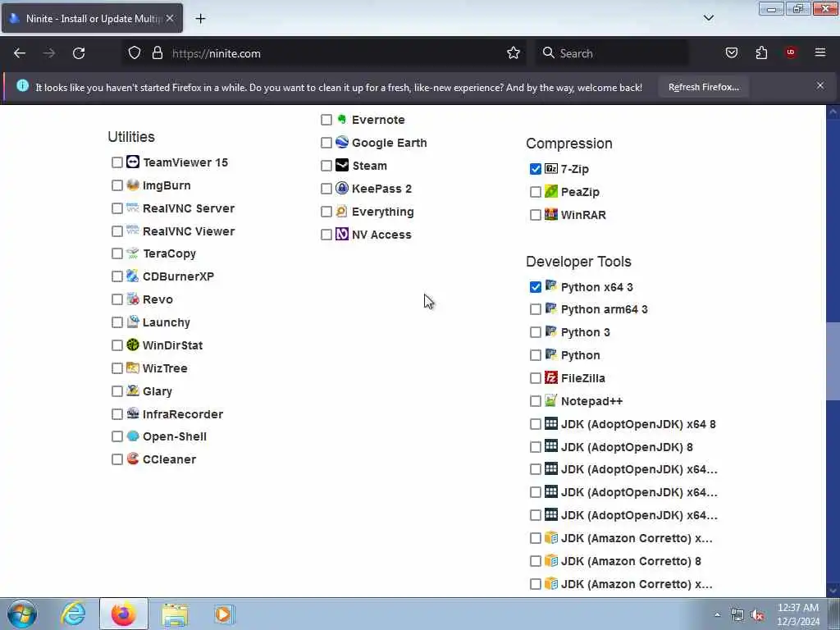The image size is (840, 630).
Task: Bookmark this page with the star icon
Action: [514, 53]
